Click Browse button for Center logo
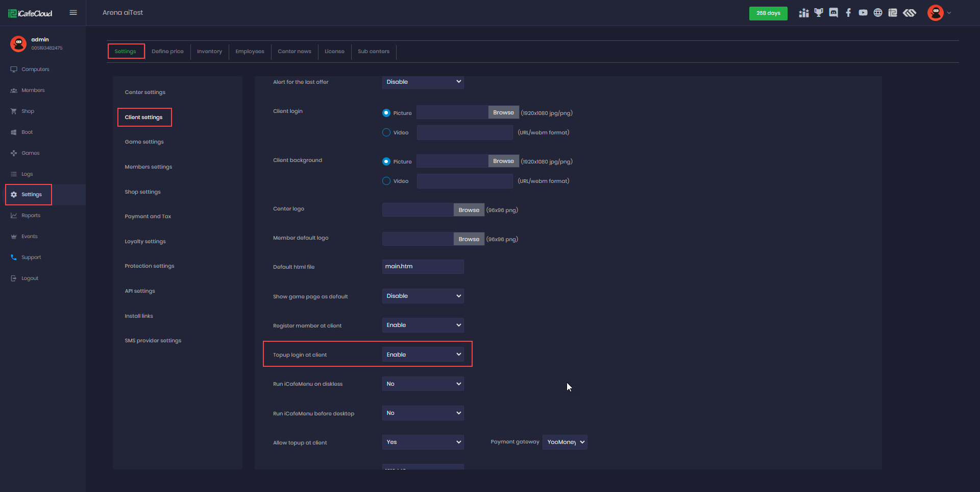 (469, 210)
